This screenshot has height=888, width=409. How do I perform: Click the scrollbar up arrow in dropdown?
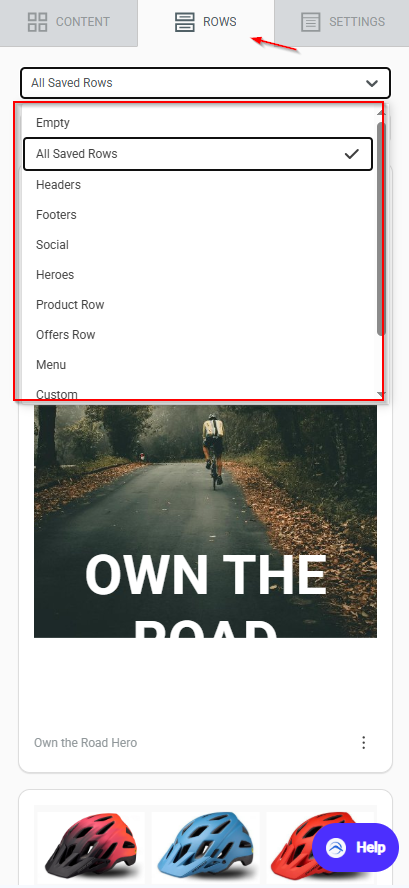pos(381,113)
